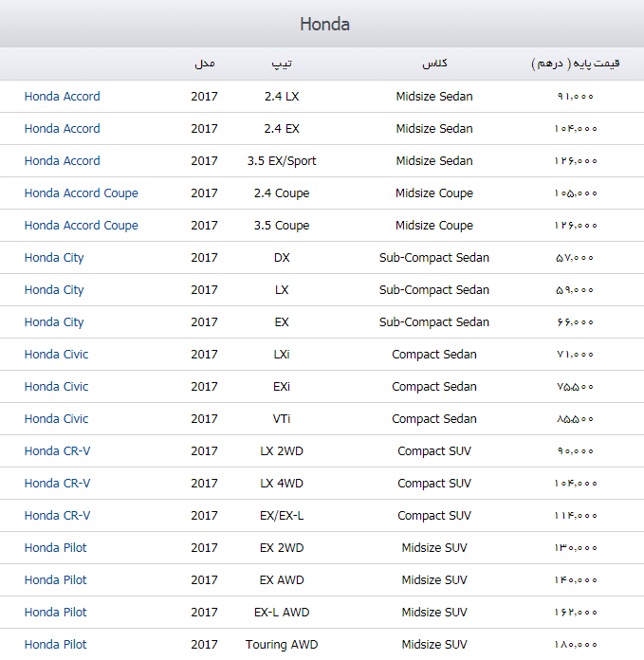This screenshot has width=644, height=660.
Task: Click 'Midsize SUV' in the Touring AWD row
Action: pyautogui.click(x=434, y=645)
